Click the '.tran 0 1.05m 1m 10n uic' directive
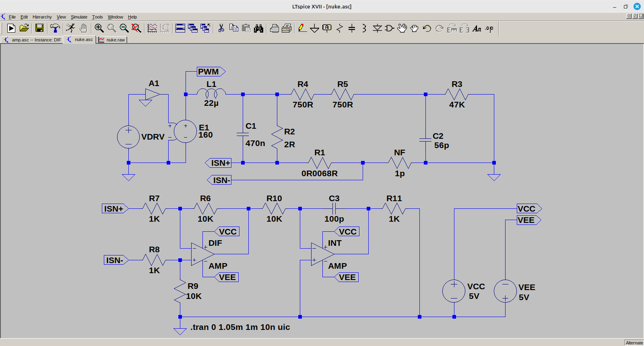 coord(240,327)
